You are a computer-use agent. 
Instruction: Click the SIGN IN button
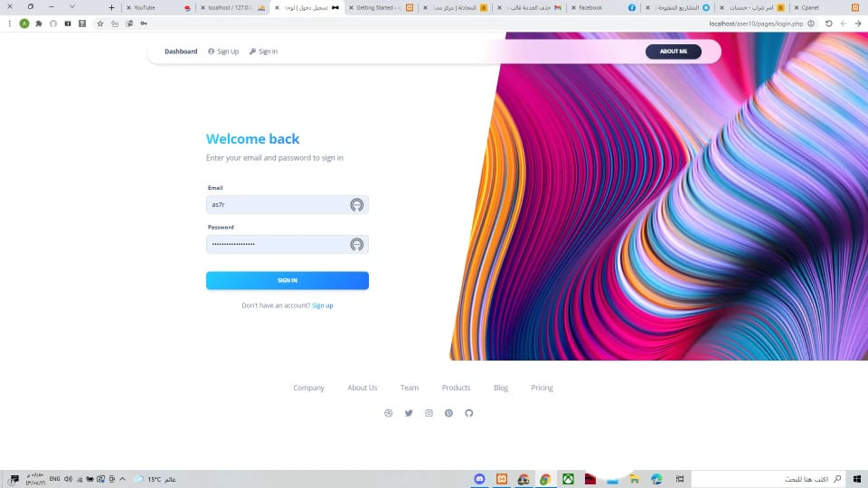288,280
